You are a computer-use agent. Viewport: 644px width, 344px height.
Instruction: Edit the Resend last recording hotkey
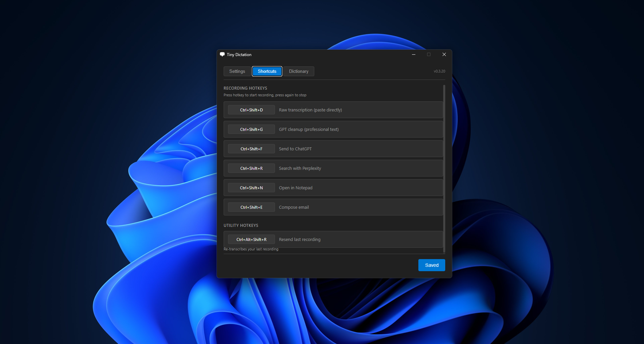click(251, 239)
